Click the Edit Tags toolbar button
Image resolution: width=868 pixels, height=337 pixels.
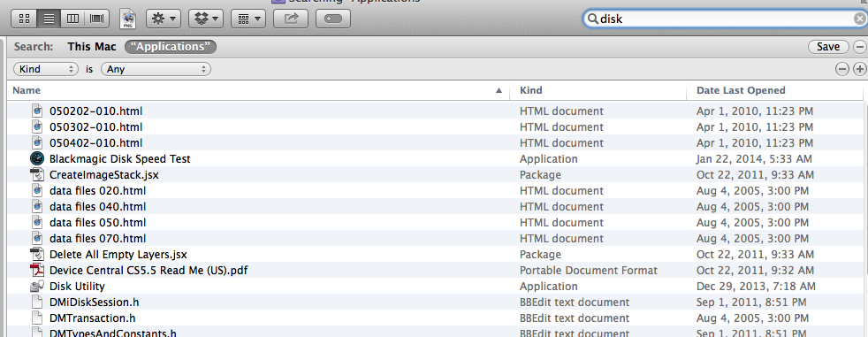tap(332, 19)
